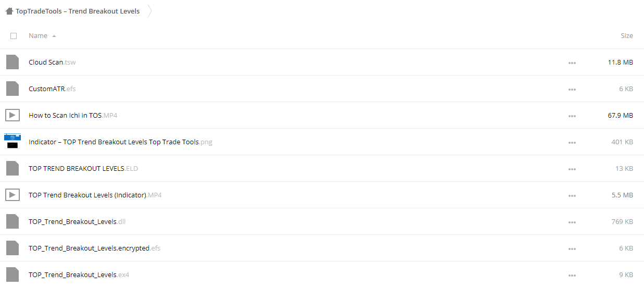The height and width of the screenshot is (287, 644).
Task: Click the How to Scan Ichi video icon
Action: pos(12,115)
